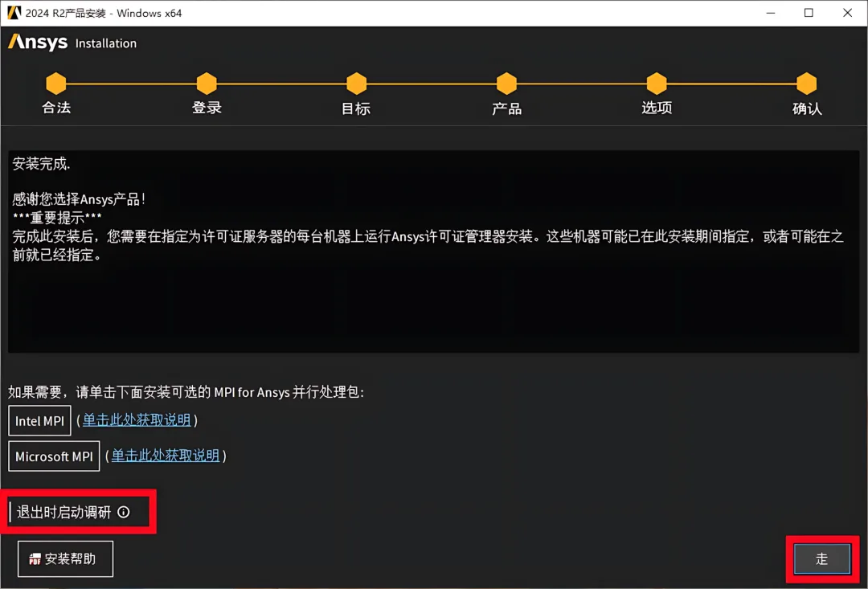The height and width of the screenshot is (589, 868).
Task: Click the 安装完成. text
Action: (42, 164)
